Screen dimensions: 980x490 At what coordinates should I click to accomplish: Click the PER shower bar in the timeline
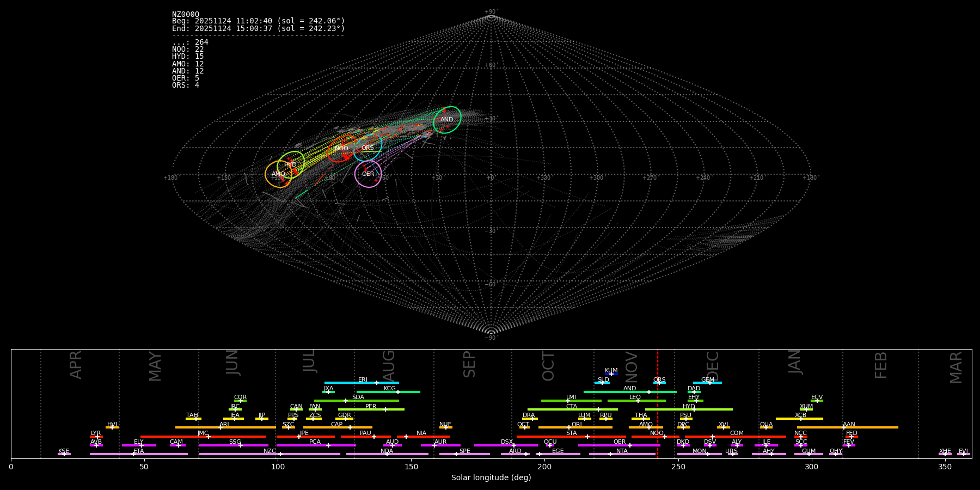[x=371, y=409]
